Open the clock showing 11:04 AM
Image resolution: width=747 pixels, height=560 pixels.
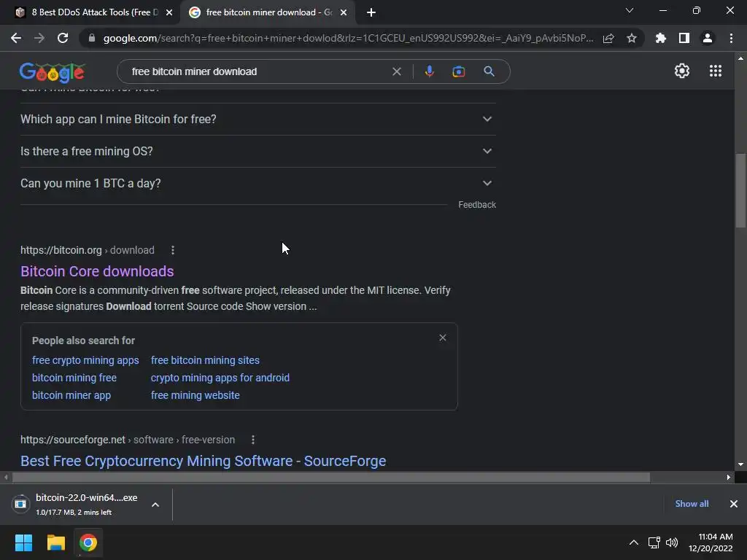coord(711,542)
